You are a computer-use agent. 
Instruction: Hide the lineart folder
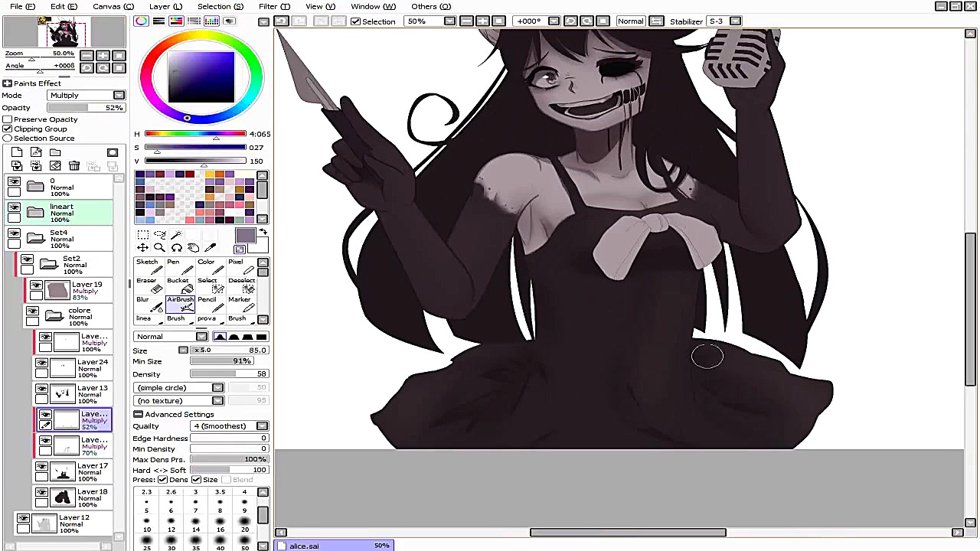[x=14, y=207]
